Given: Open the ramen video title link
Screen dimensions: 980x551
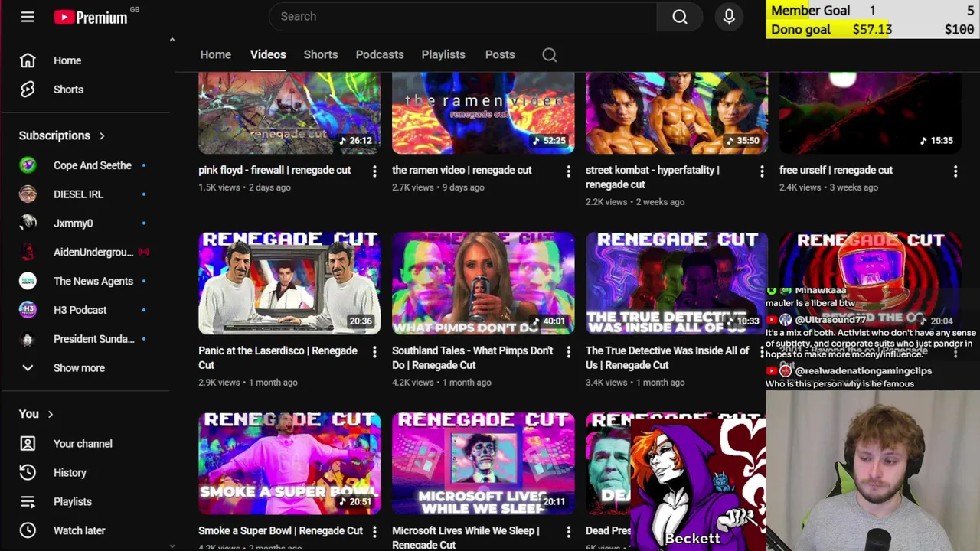Looking at the screenshot, I should (462, 171).
